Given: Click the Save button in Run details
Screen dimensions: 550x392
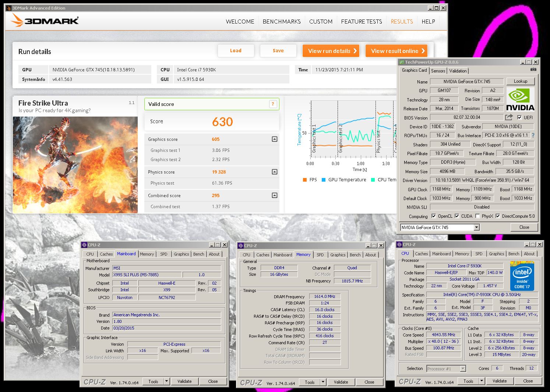Looking at the screenshot, I should tap(278, 51).
